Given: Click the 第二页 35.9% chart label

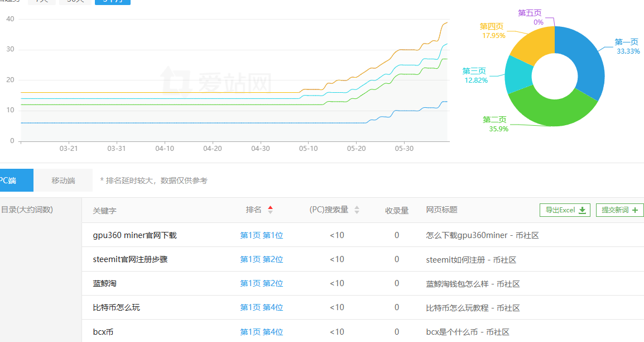Looking at the screenshot, I should point(495,124).
